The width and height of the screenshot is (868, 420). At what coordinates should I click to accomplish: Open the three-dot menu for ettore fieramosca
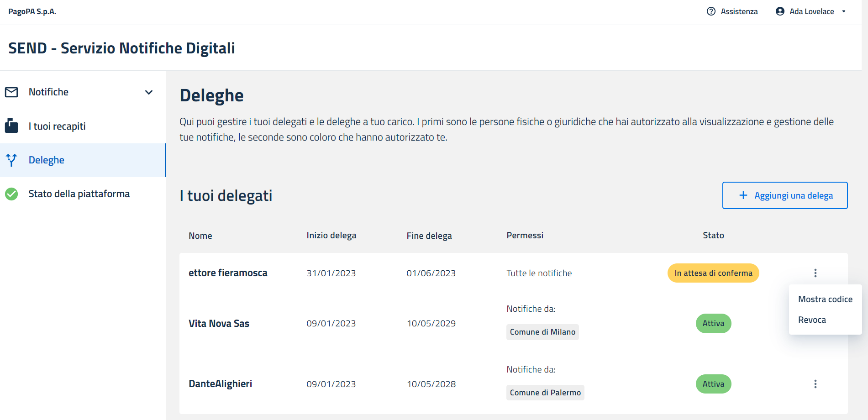(x=815, y=273)
